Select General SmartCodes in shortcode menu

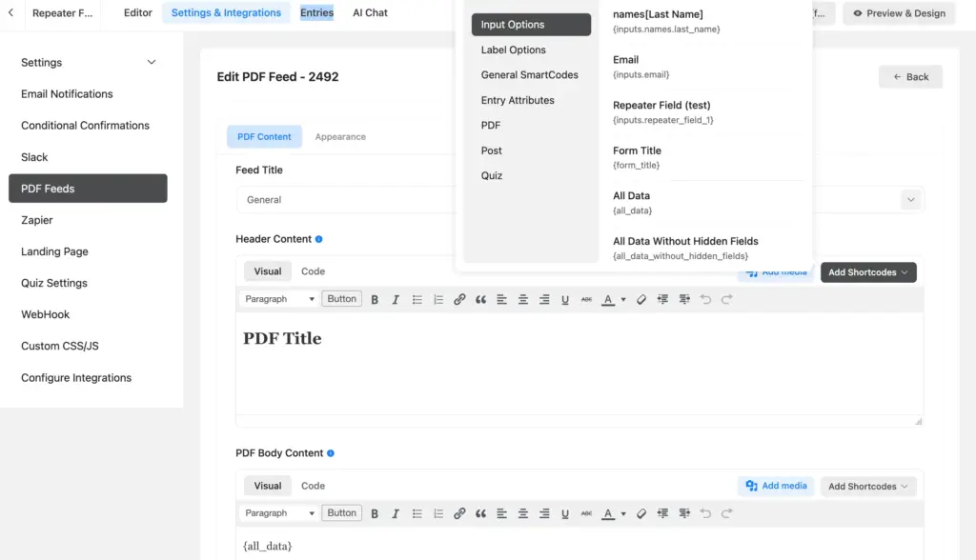[x=531, y=74]
